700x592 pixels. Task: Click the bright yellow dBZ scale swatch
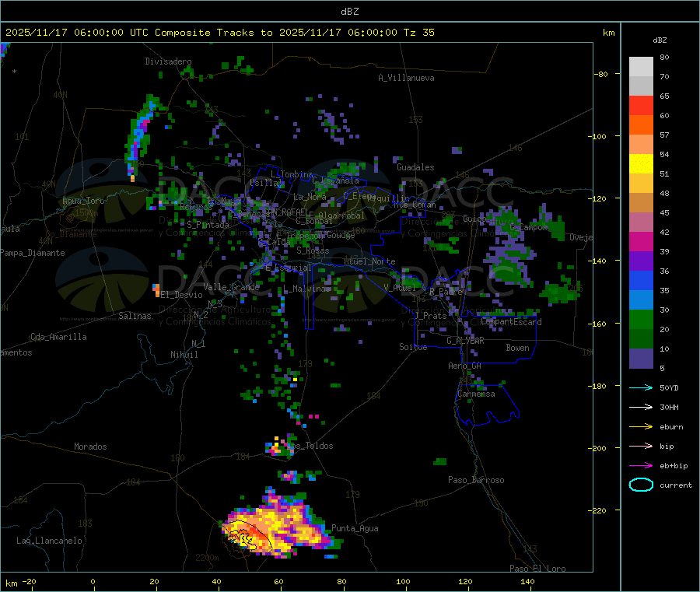click(x=641, y=164)
